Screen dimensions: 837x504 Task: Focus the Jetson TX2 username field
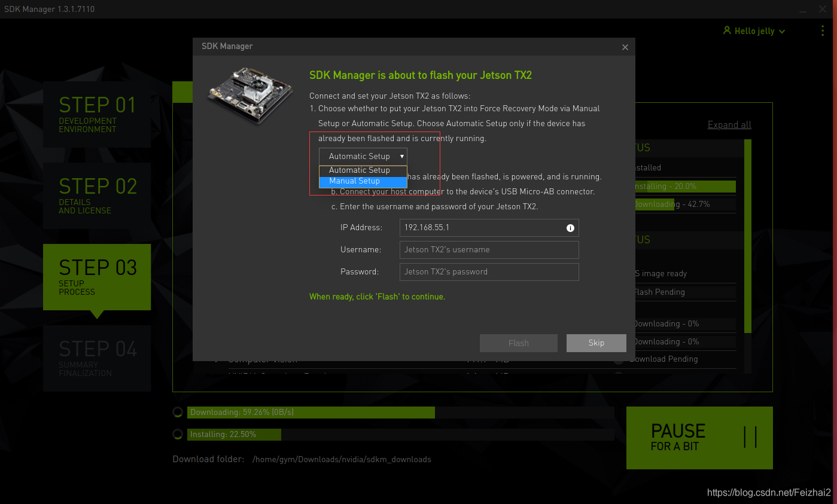point(489,250)
